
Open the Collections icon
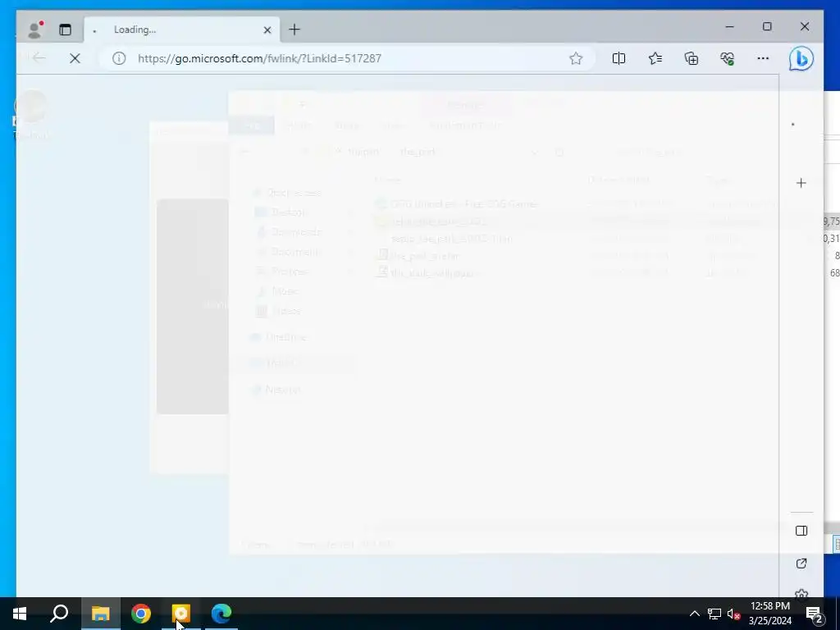click(691, 58)
